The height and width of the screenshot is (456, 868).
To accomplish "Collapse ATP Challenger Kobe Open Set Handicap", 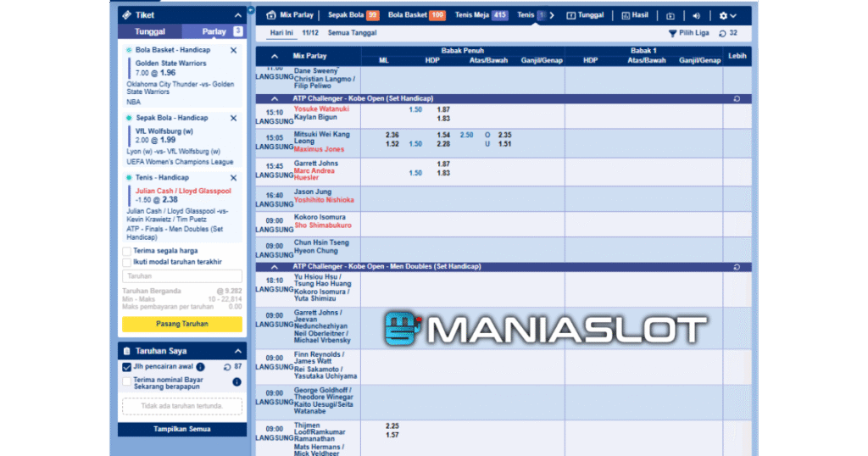I will click(275, 98).
